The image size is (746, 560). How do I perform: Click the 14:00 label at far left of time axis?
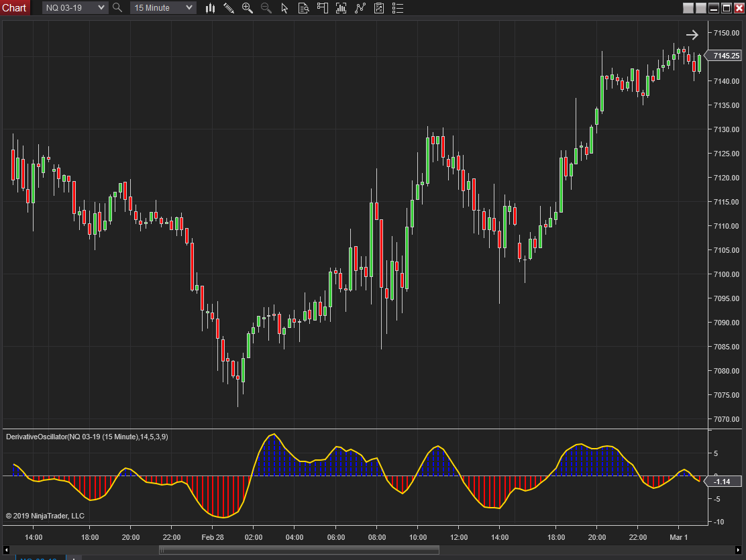point(34,537)
